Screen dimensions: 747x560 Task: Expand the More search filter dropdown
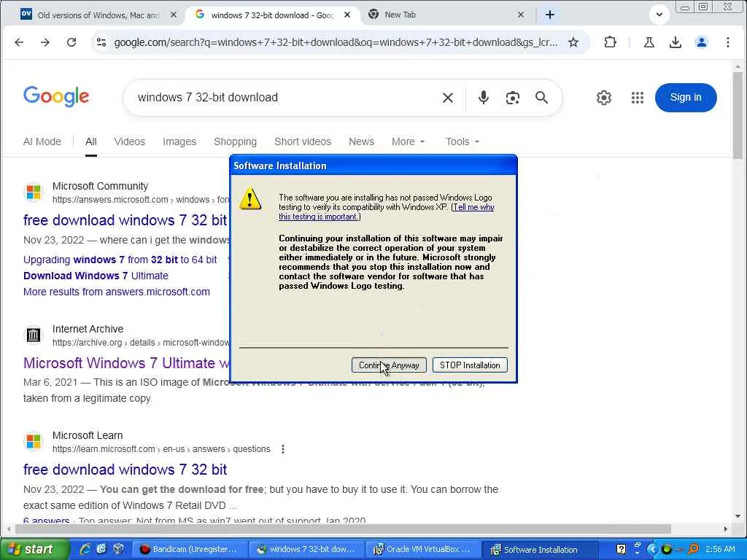click(408, 141)
